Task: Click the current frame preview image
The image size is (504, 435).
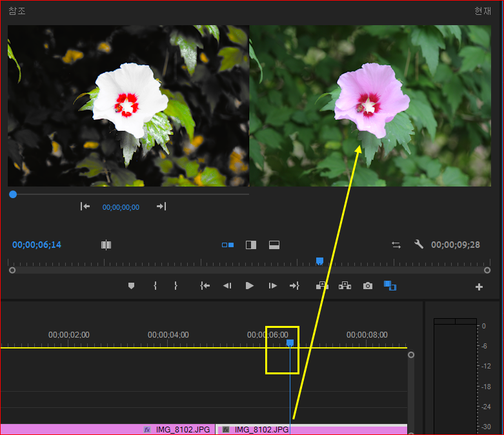Action: coord(370,106)
